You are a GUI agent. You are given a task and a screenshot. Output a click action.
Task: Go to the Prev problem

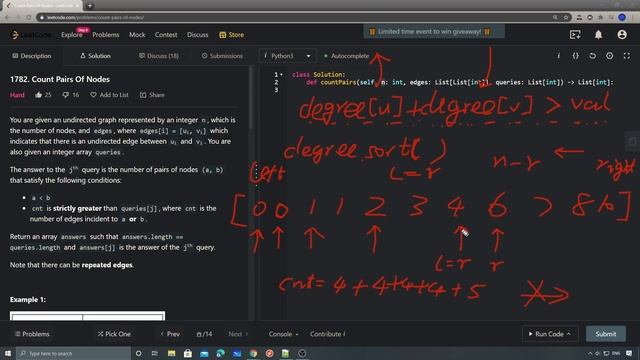click(x=170, y=334)
